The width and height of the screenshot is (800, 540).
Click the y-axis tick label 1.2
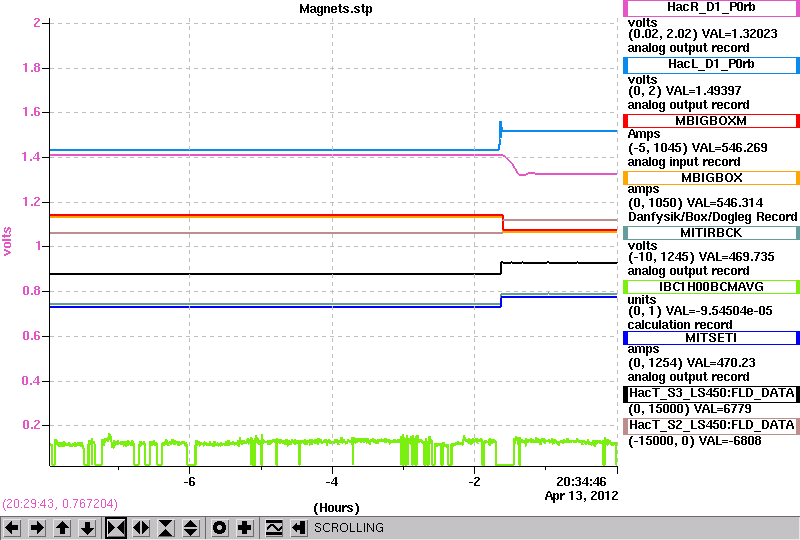click(x=32, y=202)
